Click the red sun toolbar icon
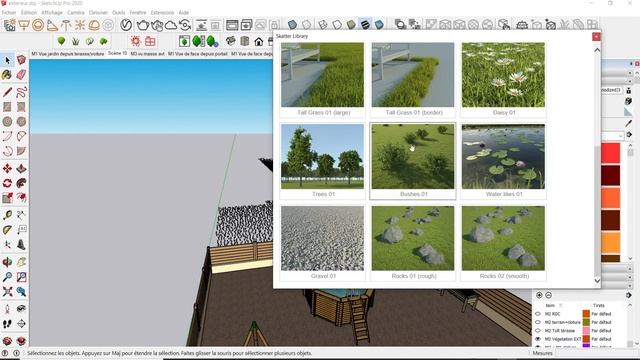Screen dimensions: 640x360 136,41
